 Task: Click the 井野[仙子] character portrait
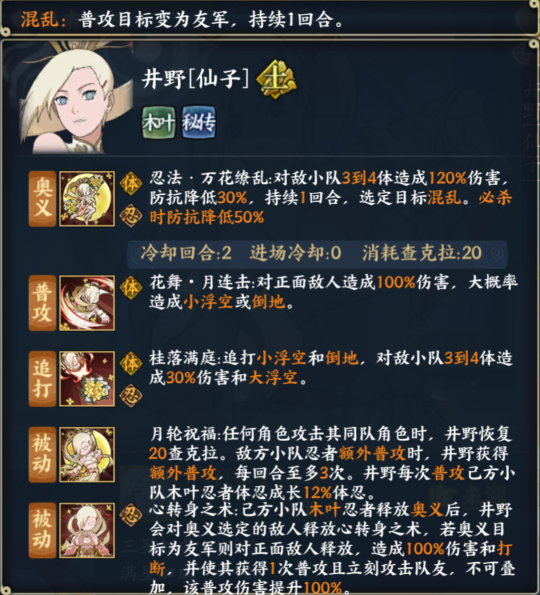coord(76,101)
